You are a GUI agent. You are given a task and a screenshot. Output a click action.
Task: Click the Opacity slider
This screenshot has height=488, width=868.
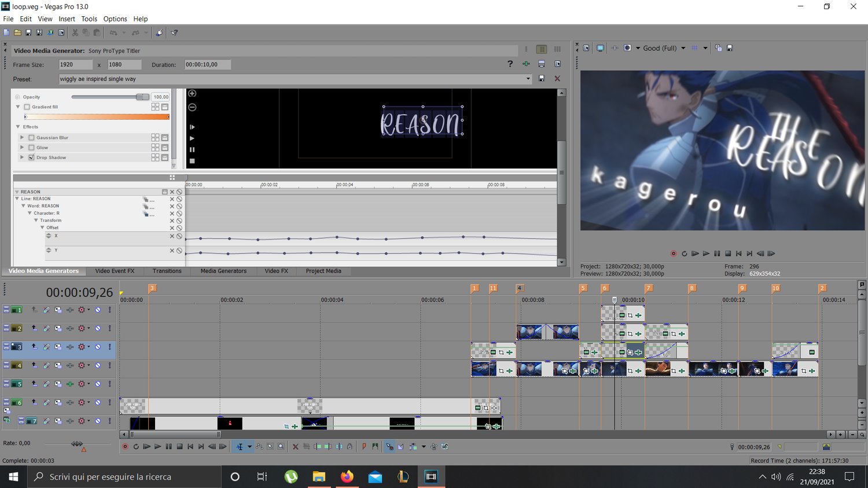click(109, 97)
